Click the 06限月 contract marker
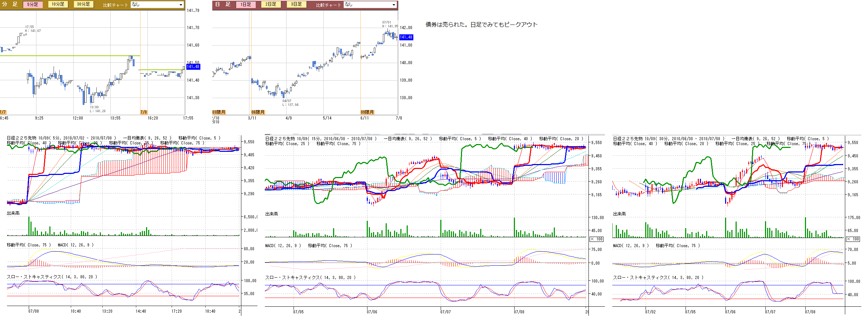Screen dimensions: 868x326 [x=258, y=112]
